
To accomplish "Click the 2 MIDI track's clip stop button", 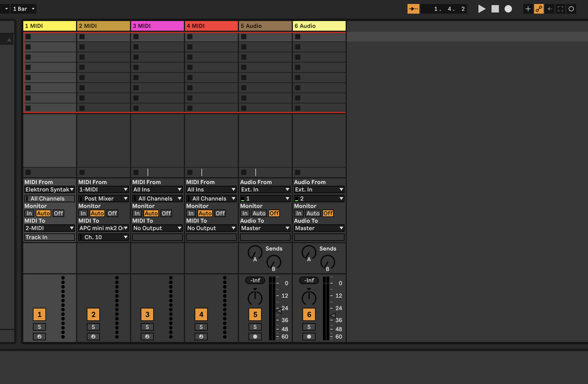I will (82, 172).
